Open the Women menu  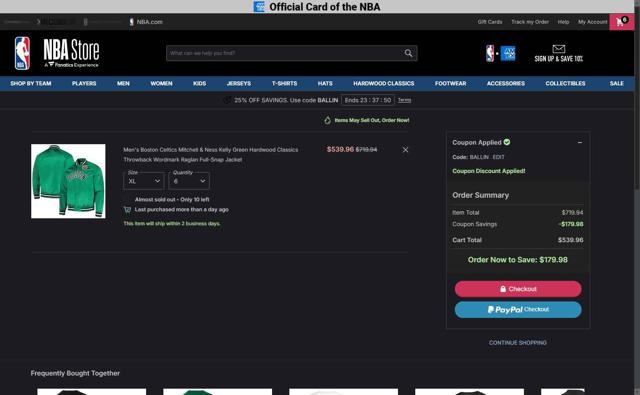pyautogui.click(x=161, y=84)
